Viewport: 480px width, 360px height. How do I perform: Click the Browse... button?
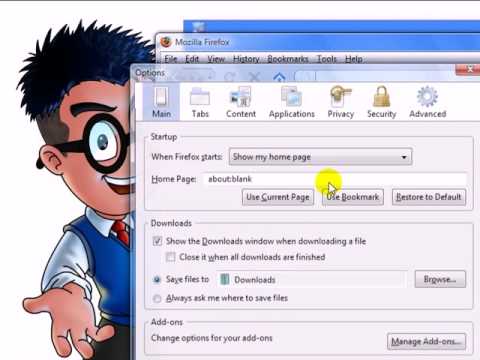coord(440,279)
